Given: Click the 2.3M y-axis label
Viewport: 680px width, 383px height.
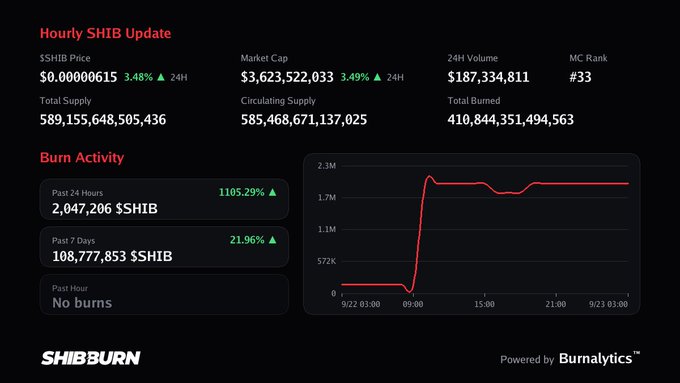Looking at the screenshot, I should tap(327, 166).
